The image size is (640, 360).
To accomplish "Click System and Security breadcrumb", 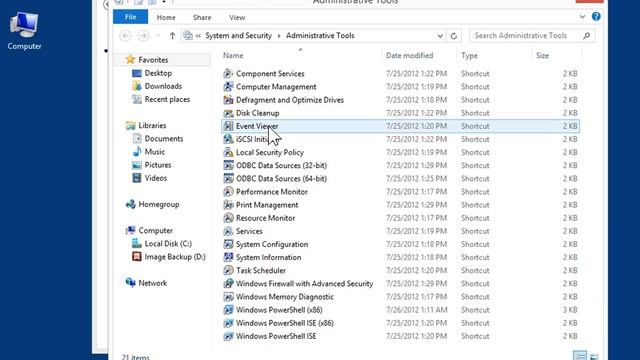I will pos(238,36).
